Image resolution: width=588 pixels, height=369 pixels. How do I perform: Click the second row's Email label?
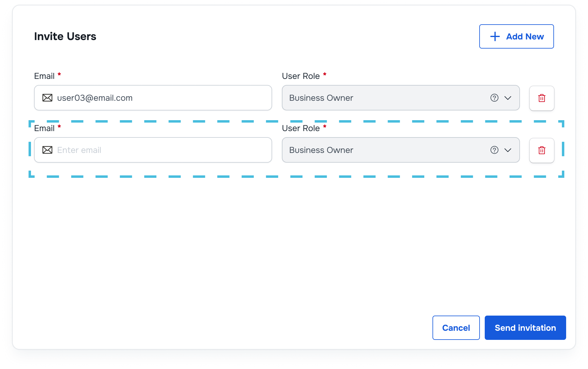coord(44,128)
